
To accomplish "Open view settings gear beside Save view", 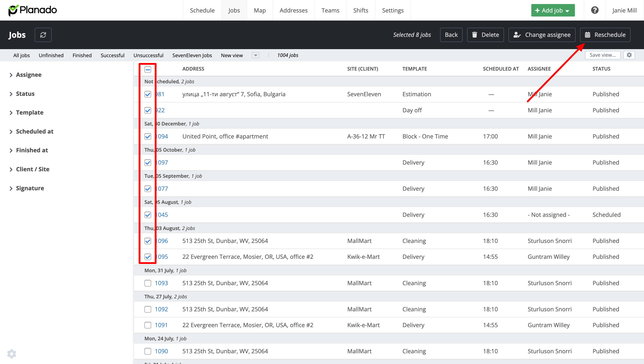I will [x=629, y=55].
